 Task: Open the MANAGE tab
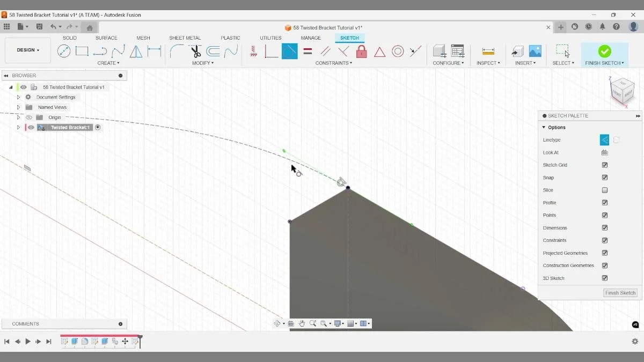tap(311, 38)
